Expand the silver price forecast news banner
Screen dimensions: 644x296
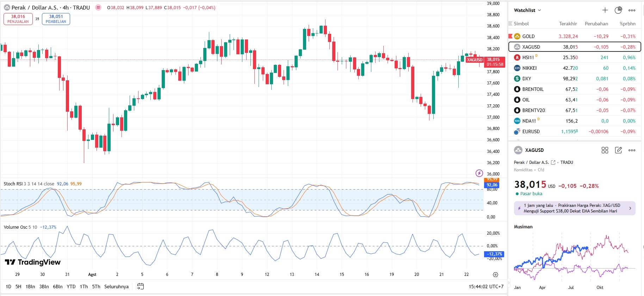coord(575,208)
